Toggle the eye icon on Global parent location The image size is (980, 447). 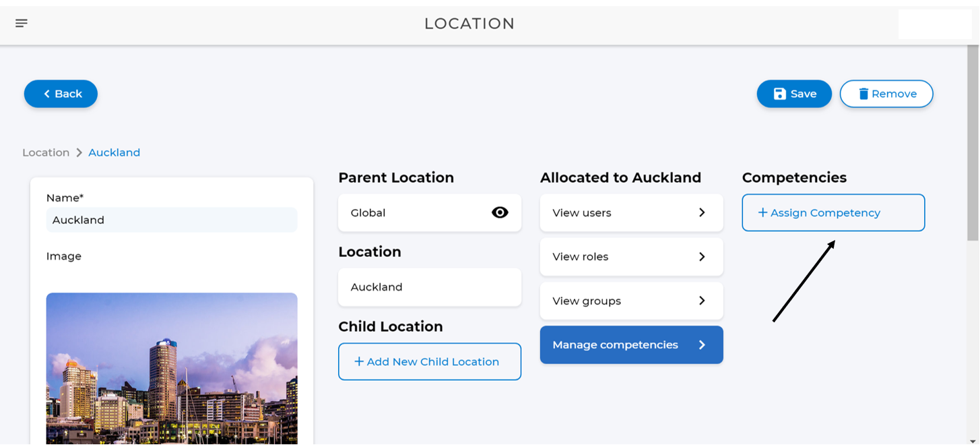pyautogui.click(x=500, y=212)
